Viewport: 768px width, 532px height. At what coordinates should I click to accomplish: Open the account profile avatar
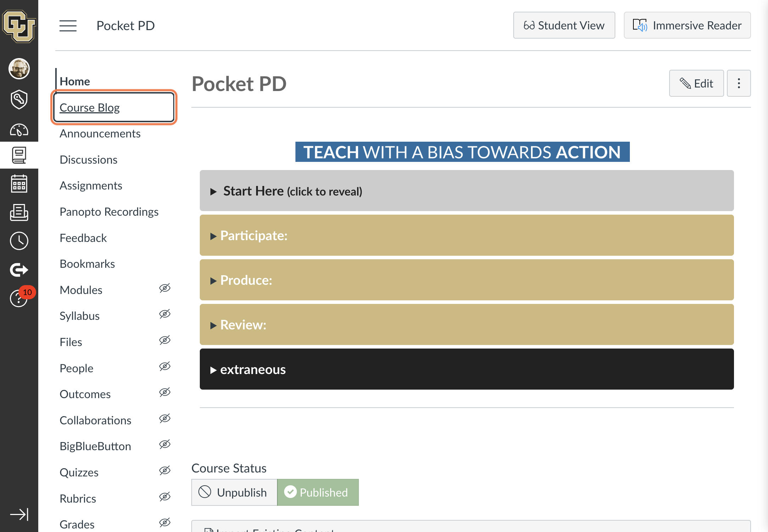(19, 68)
